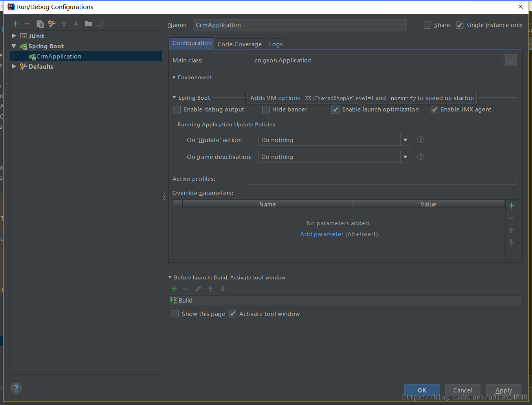
Task: Move override parameter up arrow
Action: click(512, 230)
